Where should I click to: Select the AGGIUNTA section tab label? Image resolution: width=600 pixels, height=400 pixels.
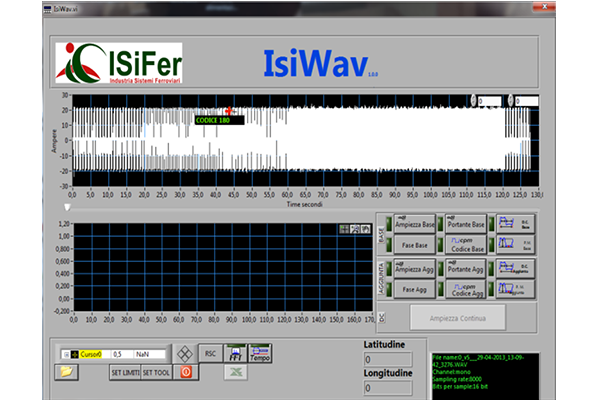point(381,278)
